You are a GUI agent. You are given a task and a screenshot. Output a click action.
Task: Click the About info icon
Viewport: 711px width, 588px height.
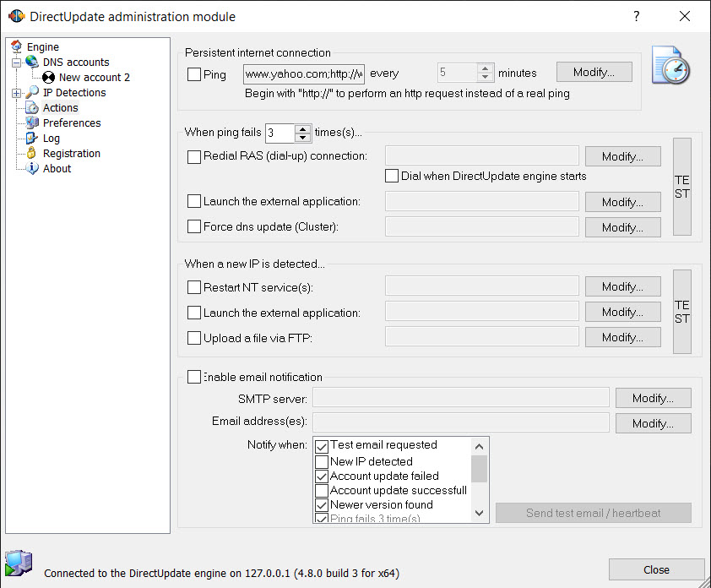(32, 168)
